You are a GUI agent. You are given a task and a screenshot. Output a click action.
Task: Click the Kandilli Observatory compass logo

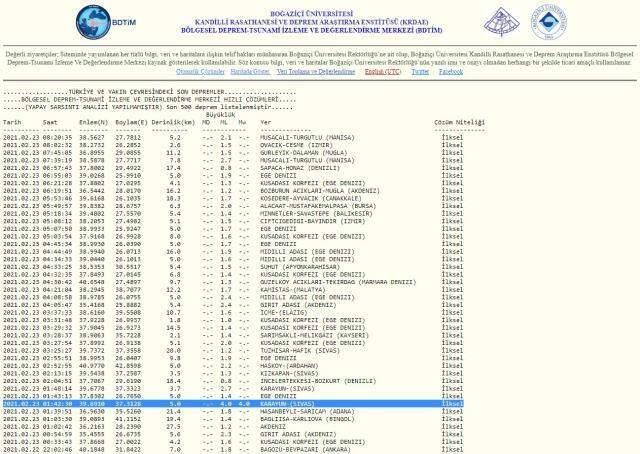pyautogui.click(x=501, y=22)
